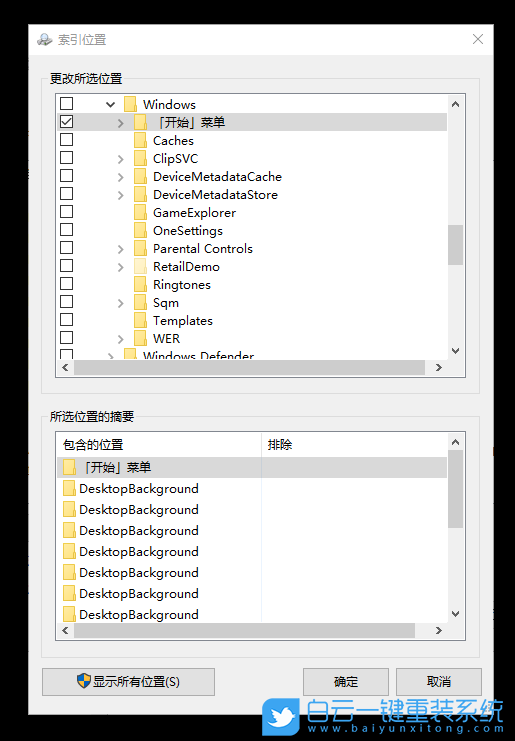Click the RetailDemo folder icon
The image size is (515, 741).
pyautogui.click(x=140, y=266)
